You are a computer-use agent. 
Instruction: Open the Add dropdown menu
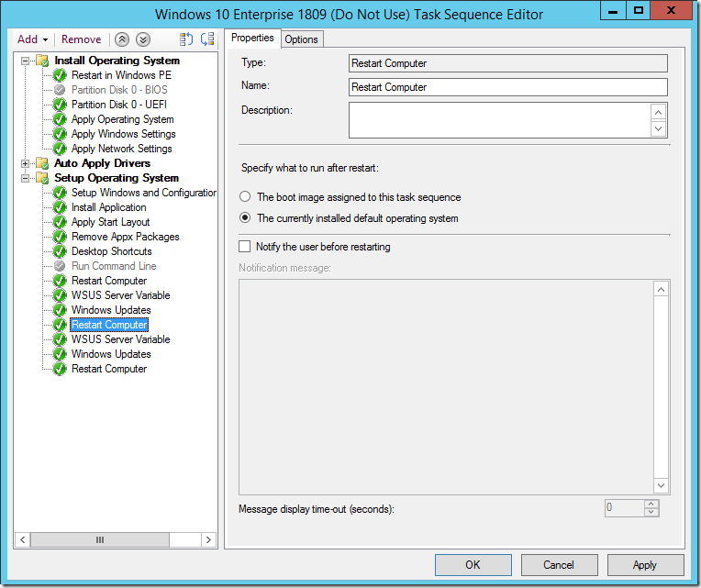click(33, 39)
